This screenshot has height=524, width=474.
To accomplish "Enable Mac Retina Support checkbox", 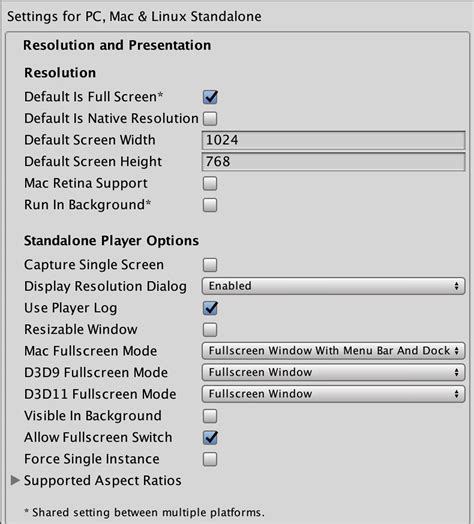I will [210, 183].
